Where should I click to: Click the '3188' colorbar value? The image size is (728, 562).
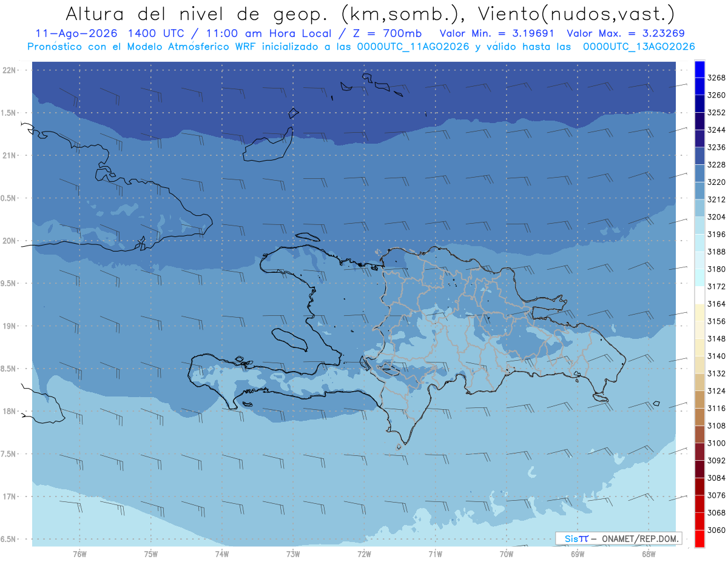click(716, 252)
